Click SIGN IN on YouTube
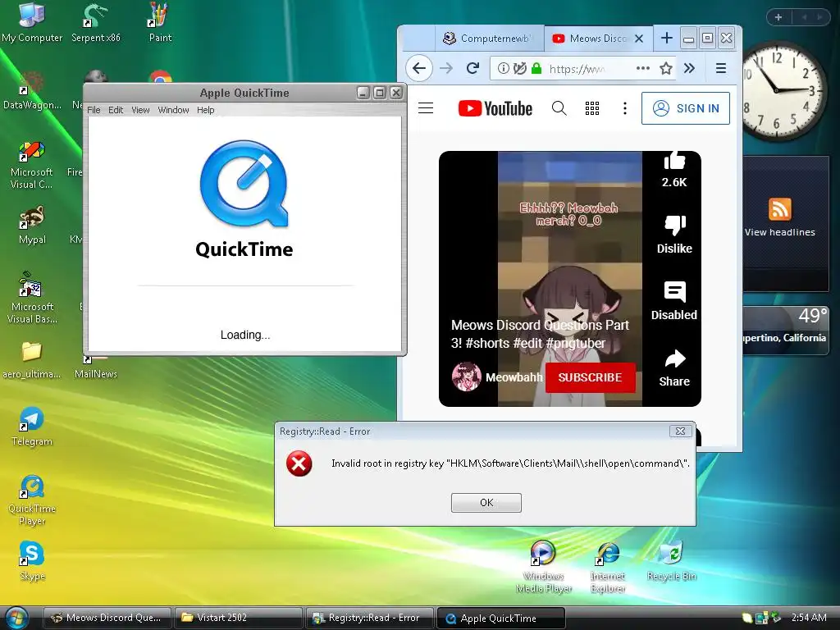 (686, 108)
